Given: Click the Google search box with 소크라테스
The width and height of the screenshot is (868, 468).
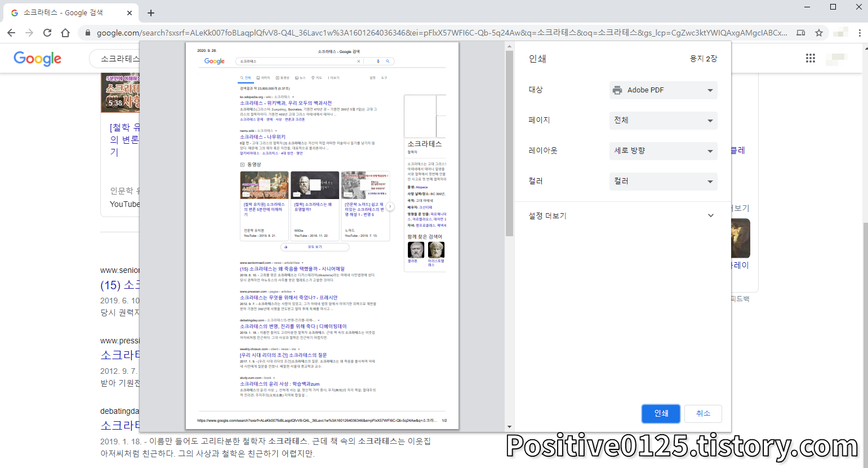Looking at the screenshot, I should pyautogui.click(x=115, y=59).
